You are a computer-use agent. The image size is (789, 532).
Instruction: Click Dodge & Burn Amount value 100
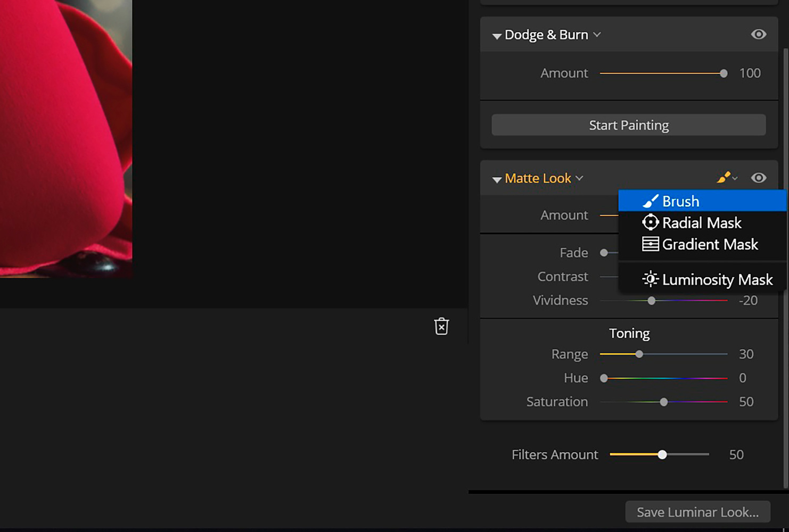(x=750, y=73)
